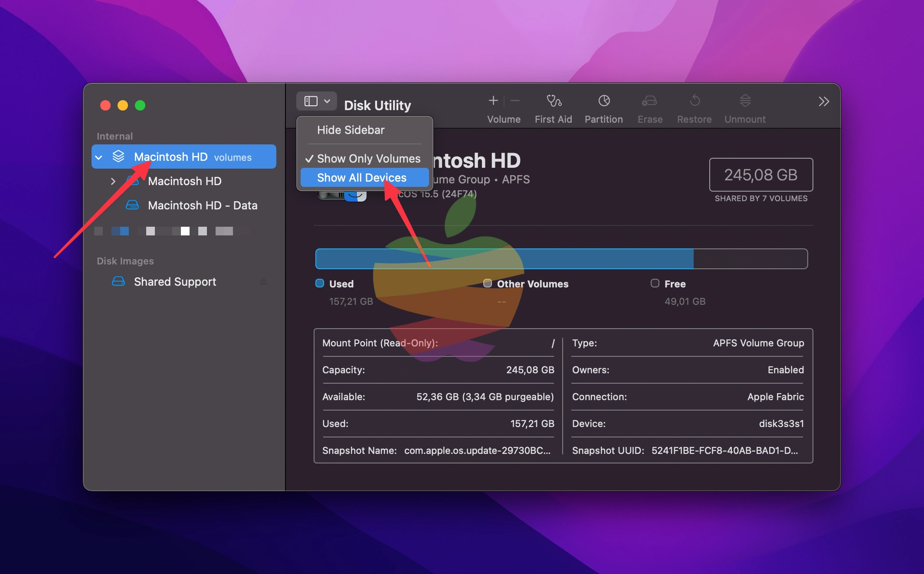Click the 49,01 GB free value
924x574 pixels.
point(685,301)
